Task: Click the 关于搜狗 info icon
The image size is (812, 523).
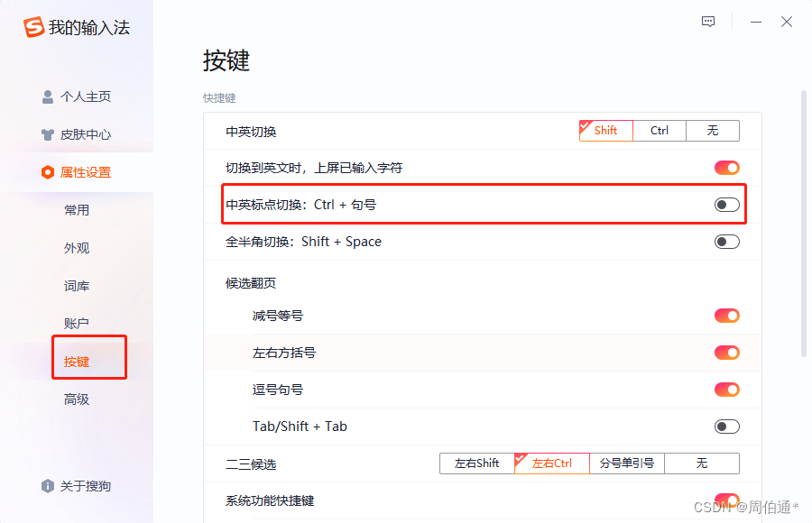Action: [x=48, y=486]
